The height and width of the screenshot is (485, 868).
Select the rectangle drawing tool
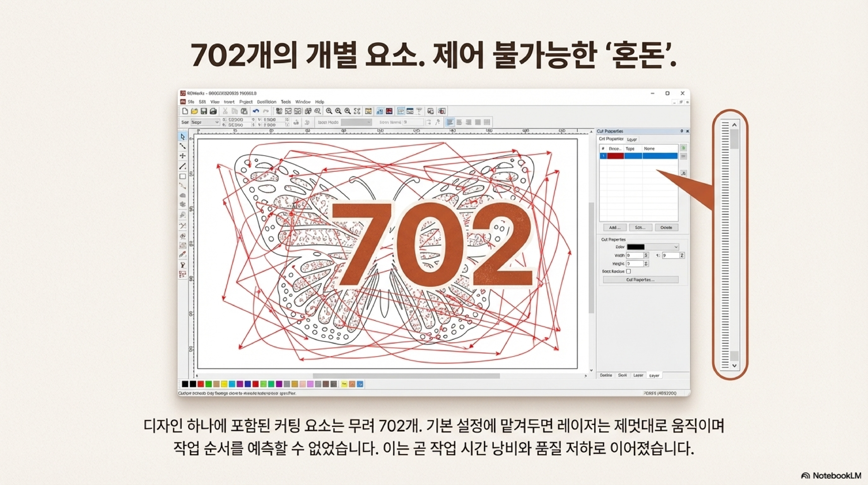point(183,176)
